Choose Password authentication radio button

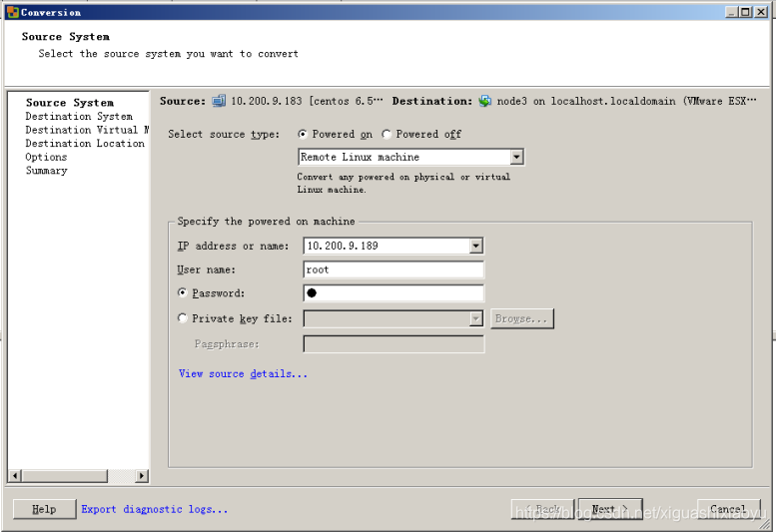pos(182,292)
